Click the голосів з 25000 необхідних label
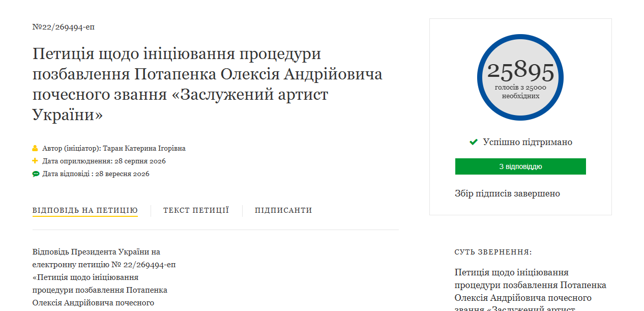644x311 pixels. (520, 92)
